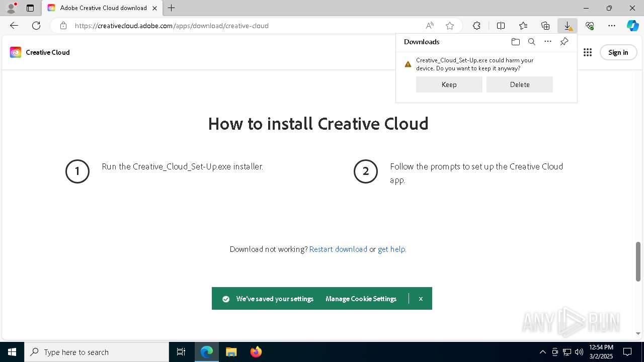Open the network tray icon
Viewport: 644px width, 362px height.
567,352
